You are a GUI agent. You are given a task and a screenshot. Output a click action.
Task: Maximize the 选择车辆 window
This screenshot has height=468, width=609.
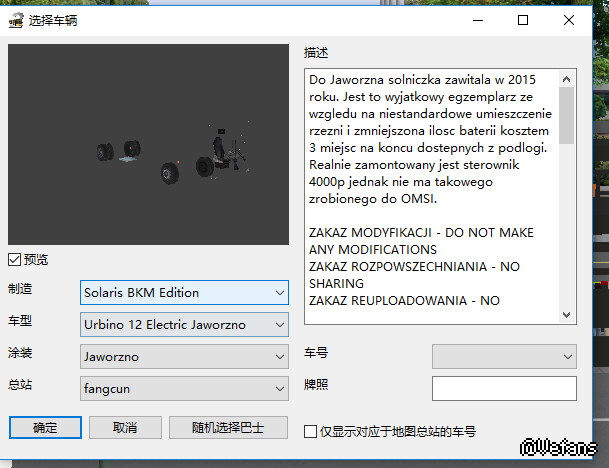[523, 20]
